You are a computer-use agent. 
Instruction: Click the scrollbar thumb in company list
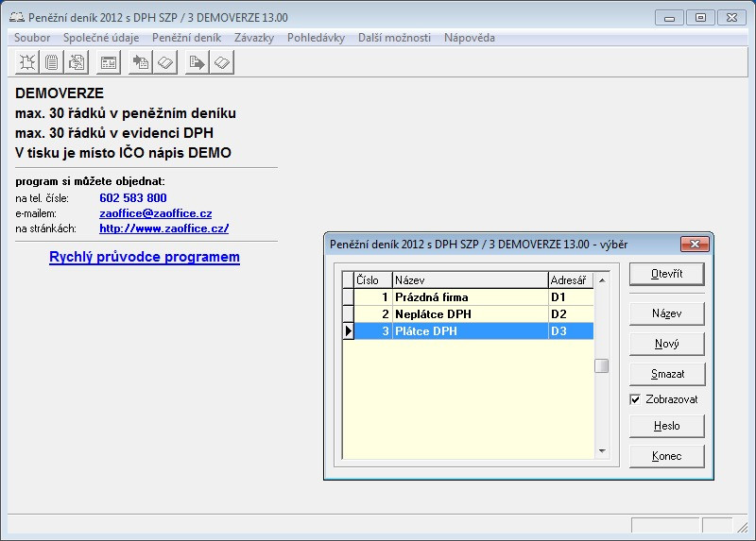point(602,366)
